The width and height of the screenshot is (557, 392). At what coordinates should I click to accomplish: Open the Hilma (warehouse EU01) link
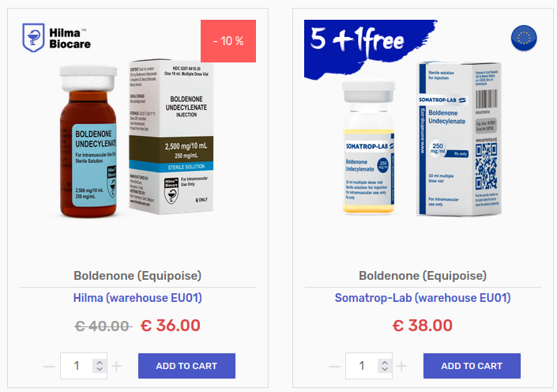pos(137,298)
